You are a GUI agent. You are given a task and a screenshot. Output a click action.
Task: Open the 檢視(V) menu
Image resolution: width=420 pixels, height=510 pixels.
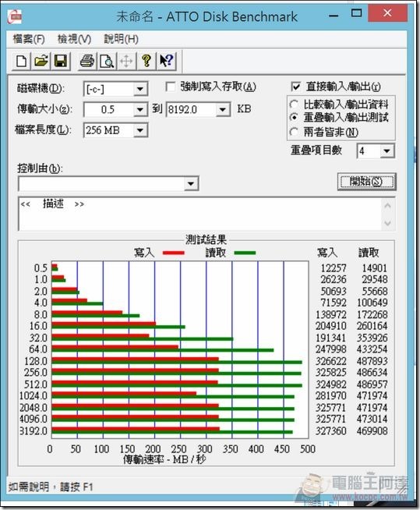tap(74, 39)
